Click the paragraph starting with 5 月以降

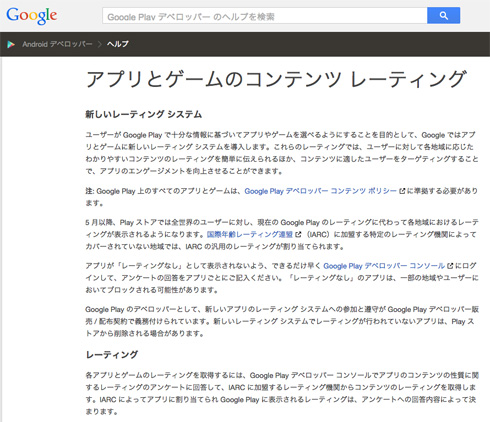click(282, 234)
